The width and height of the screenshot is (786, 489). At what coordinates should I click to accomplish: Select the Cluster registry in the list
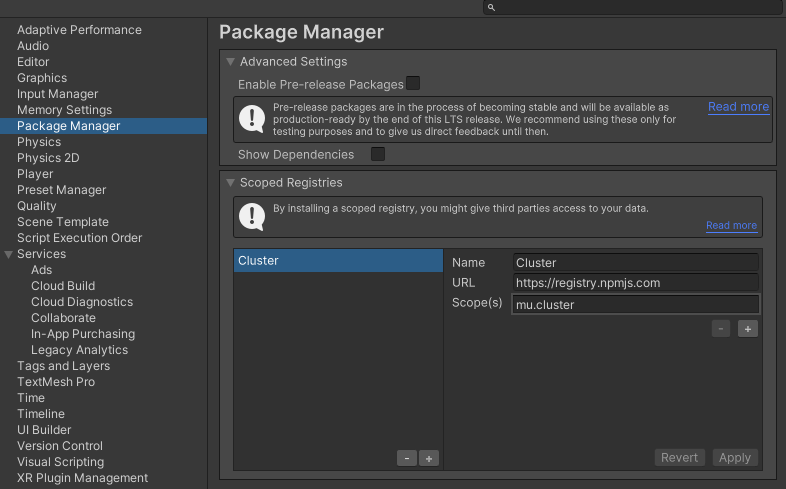pyautogui.click(x=338, y=261)
